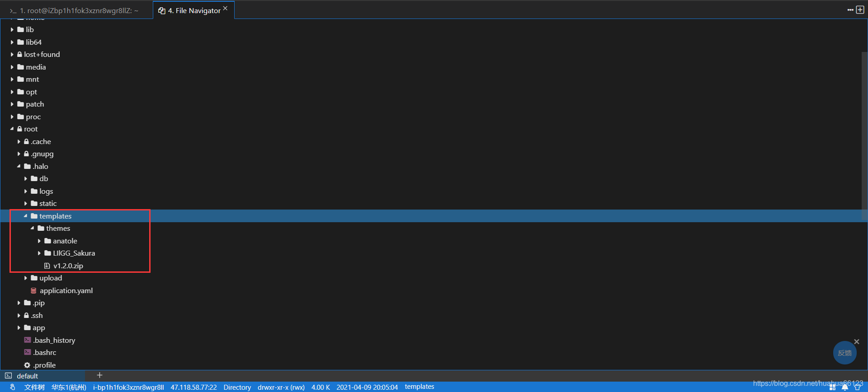Expand the mnt folder arrow
868x392 pixels.
point(12,79)
